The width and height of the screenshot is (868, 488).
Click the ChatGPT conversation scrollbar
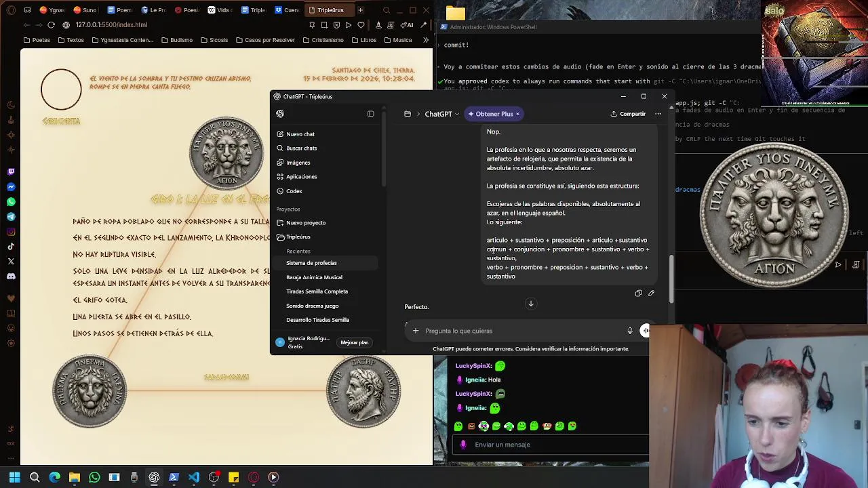(671, 278)
